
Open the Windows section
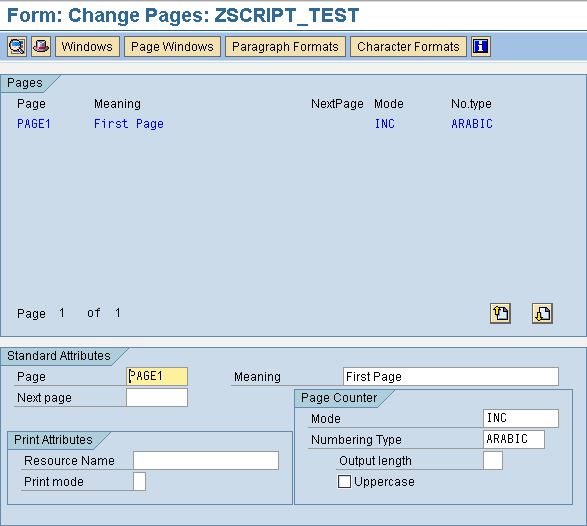pos(87,47)
